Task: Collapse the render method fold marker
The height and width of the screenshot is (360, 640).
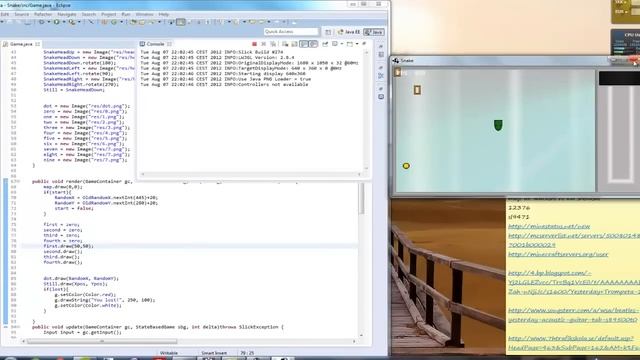Action: pos(18,181)
